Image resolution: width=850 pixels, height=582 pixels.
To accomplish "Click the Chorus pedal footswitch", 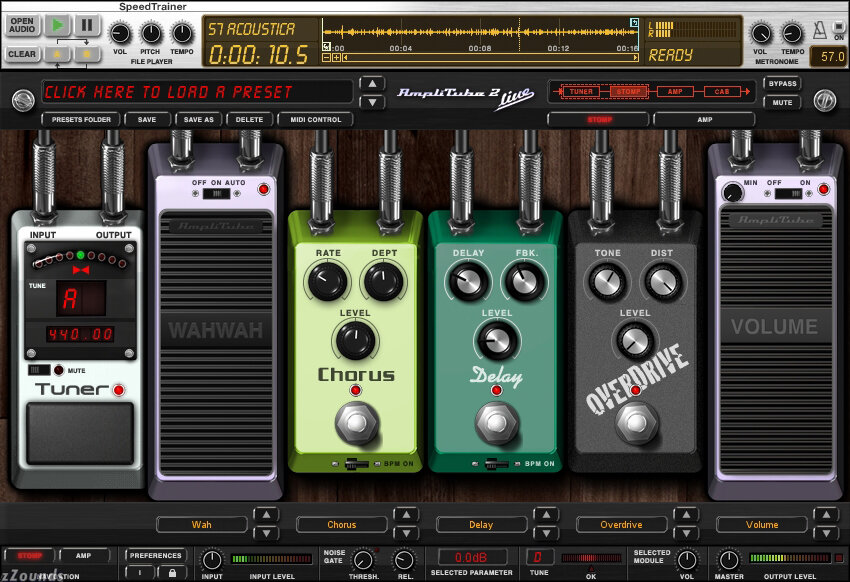I will tap(356, 423).
